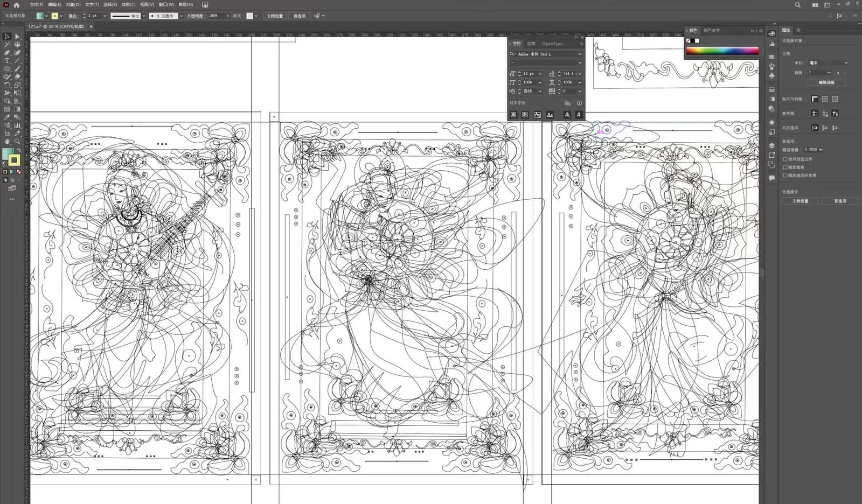
Task: Open the 效果(C) menu
Action: [129, 5]
